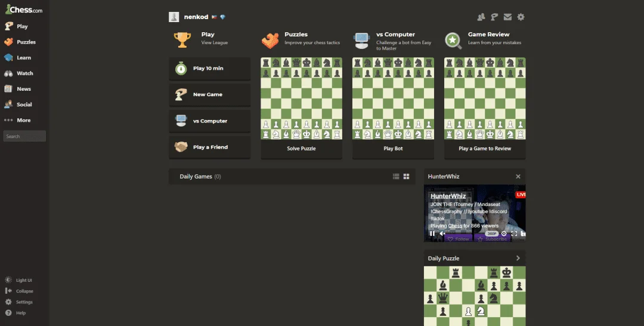
Task: Click the vs Computer quick button
Action: click(x=209, y=121)
